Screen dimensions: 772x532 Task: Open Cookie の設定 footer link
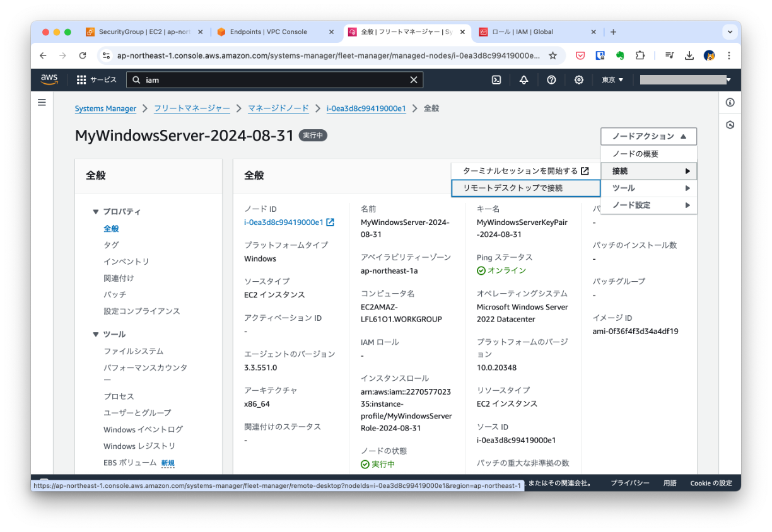(711, 483)
